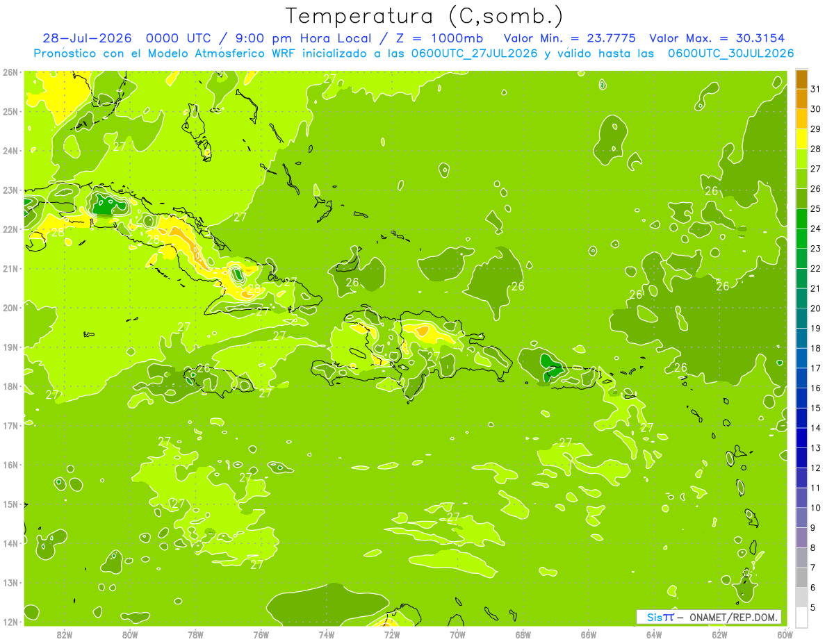834x644 pixels.
Task: Click the 70W longitude axis label
Action: point(457,634)
